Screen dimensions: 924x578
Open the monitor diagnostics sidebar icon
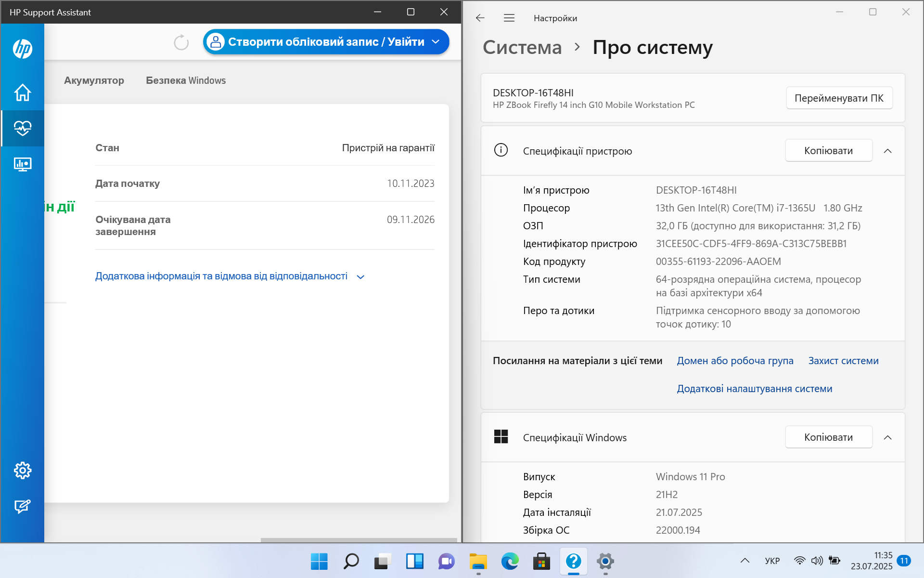click(x=23, y=164)
